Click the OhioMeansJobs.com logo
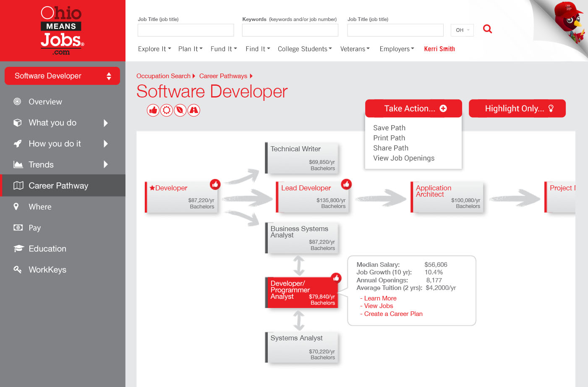The width and height of the screenshot is (588, 387). 62,30
